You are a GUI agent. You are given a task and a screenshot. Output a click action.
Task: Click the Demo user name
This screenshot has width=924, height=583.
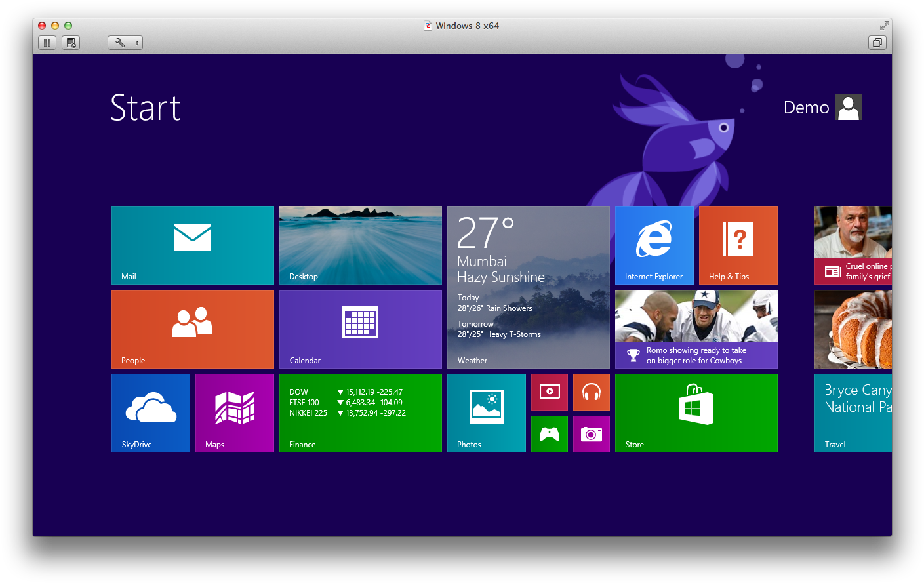click(x=807, y=108)
